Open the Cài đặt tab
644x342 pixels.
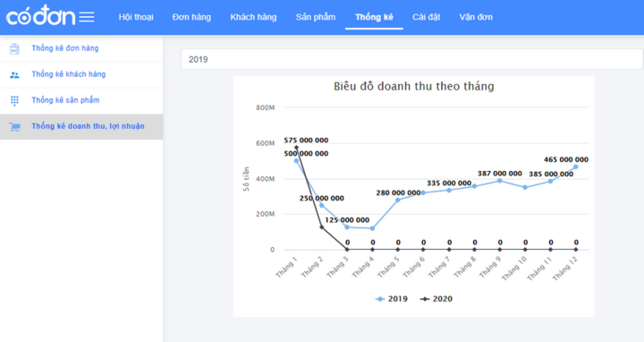(x=427, y=17)
